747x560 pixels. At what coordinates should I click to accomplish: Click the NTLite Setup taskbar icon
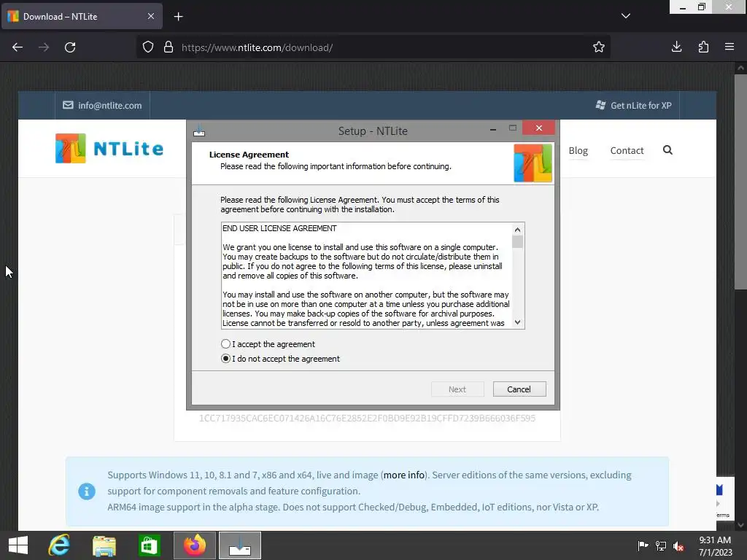239,545
